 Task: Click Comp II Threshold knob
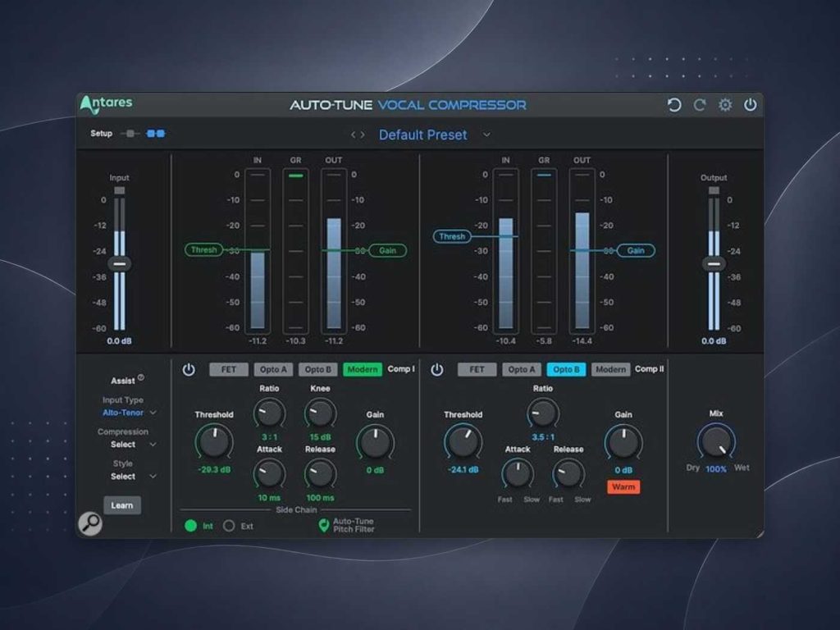463,442
